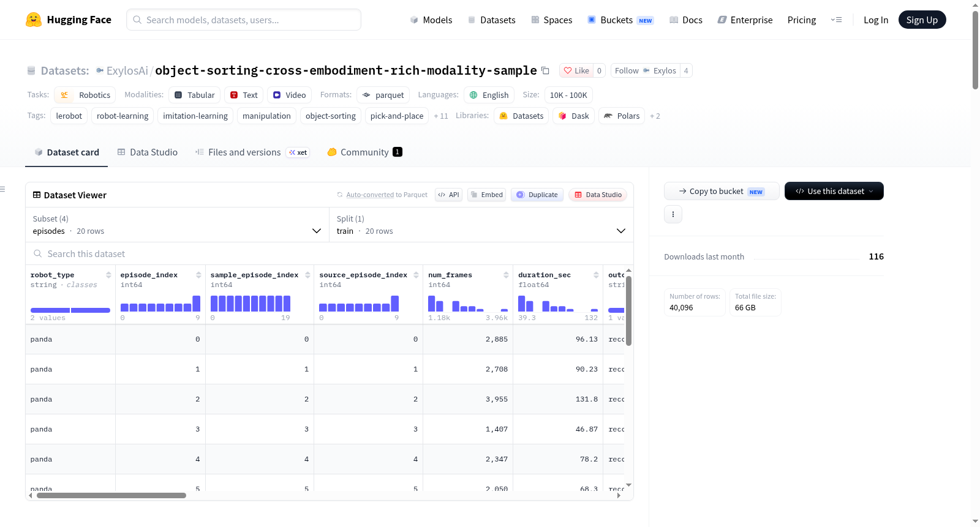
Task: Click the Polars library tag
Action: pos(622,116)
